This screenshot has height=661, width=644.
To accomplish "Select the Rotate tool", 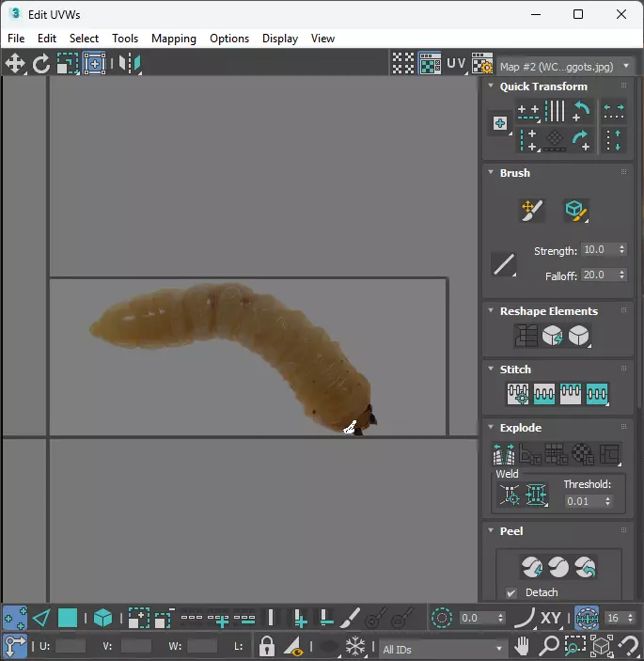I will pyautogui.click(x=40, y=64).
